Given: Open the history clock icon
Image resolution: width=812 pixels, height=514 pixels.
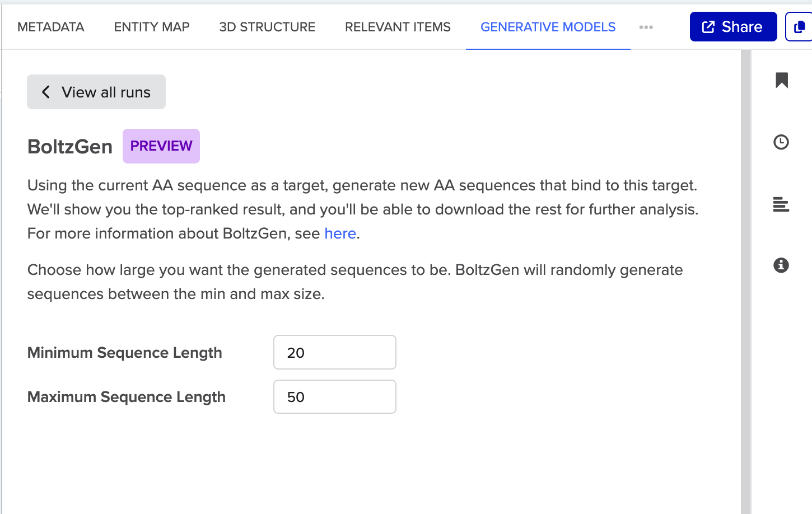Looking at the screenshot, I should coord(781,142).
